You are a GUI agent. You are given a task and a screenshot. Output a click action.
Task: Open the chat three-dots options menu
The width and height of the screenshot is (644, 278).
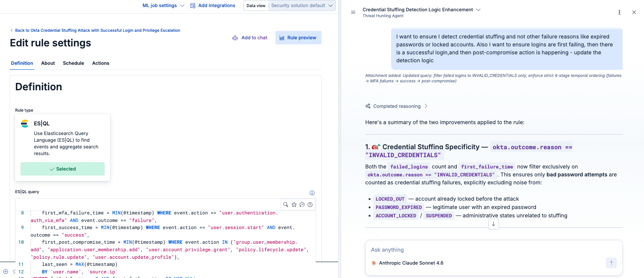click(620, 13)
